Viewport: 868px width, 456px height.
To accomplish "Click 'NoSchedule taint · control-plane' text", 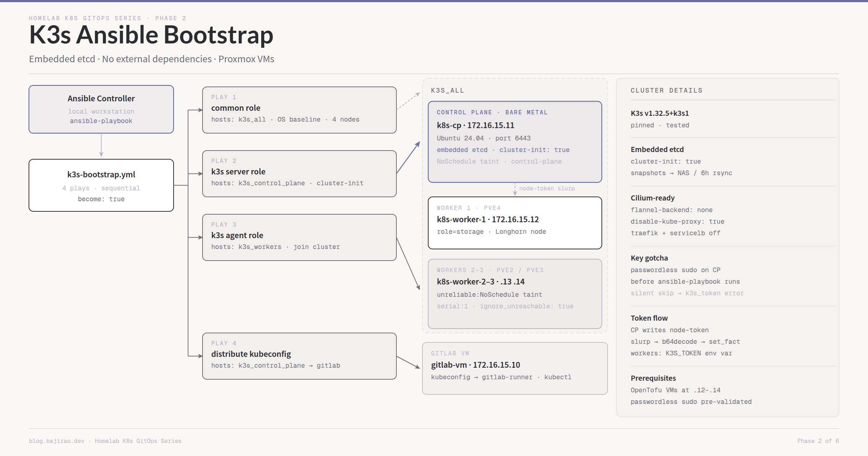I will (x=499, y=161).
